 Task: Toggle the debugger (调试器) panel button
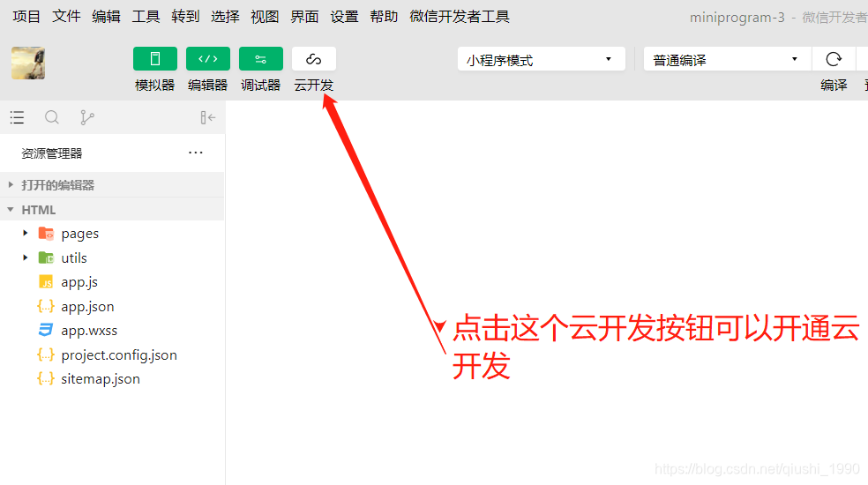[x=261, y=59]
